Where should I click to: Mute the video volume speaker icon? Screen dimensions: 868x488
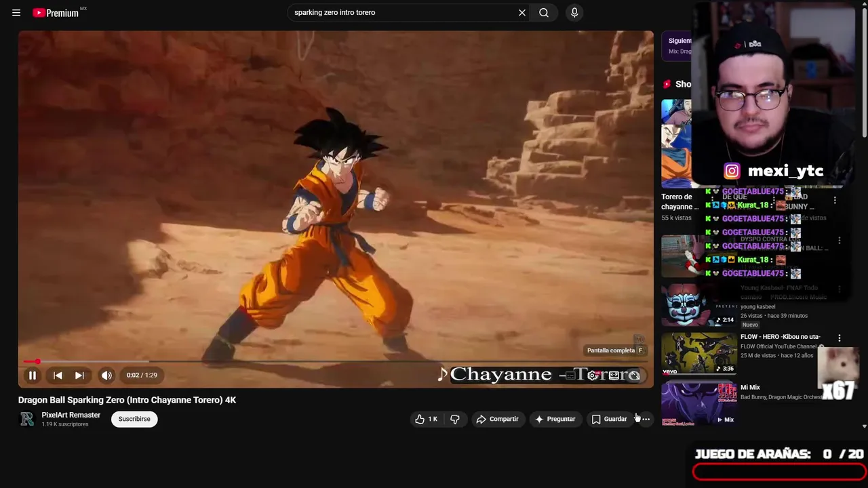point(106,375)
